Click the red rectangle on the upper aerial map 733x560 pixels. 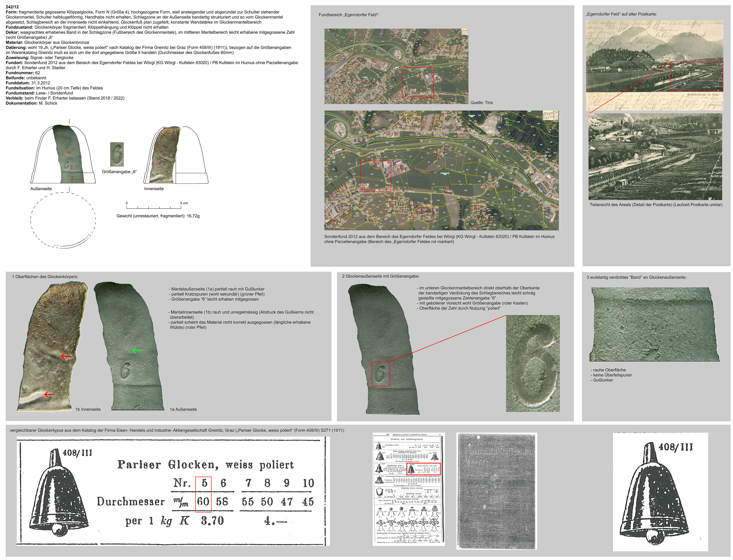[x=418, y=82]
